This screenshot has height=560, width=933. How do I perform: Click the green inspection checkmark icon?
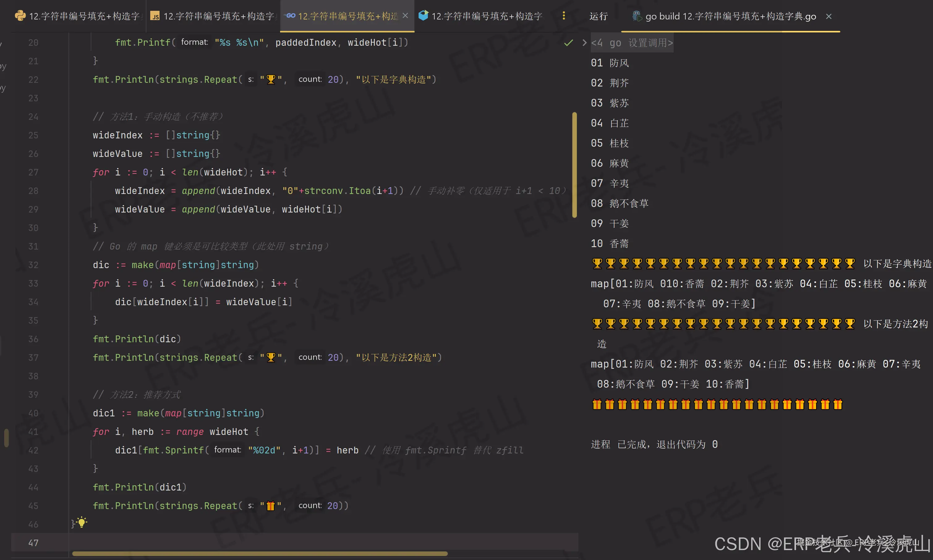568,43
